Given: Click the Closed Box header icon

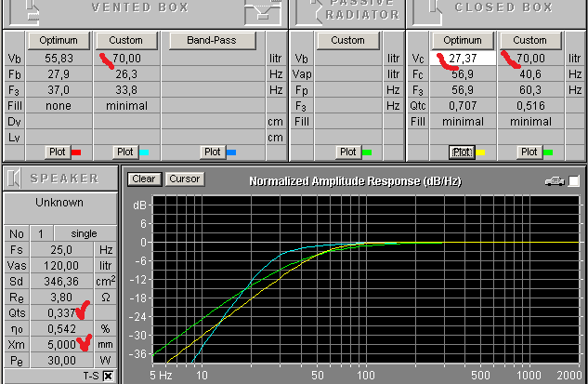Looking at the screenshot, I should pos(427,12).
